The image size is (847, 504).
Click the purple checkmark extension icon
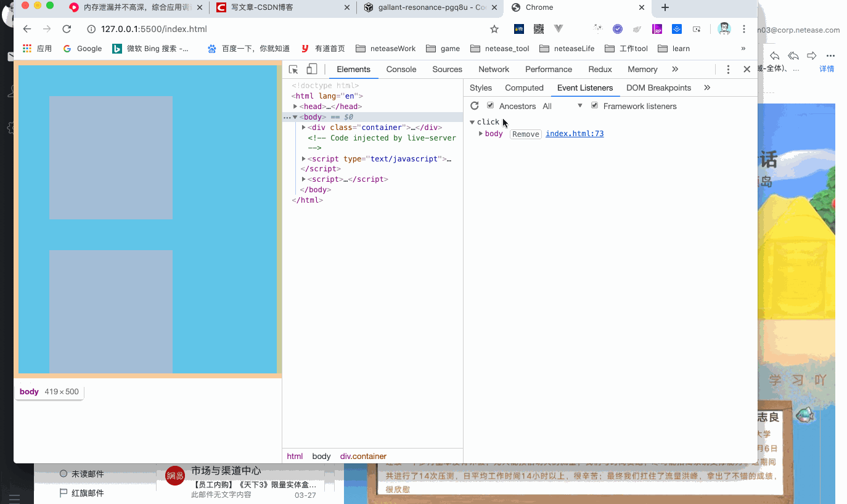618,29
